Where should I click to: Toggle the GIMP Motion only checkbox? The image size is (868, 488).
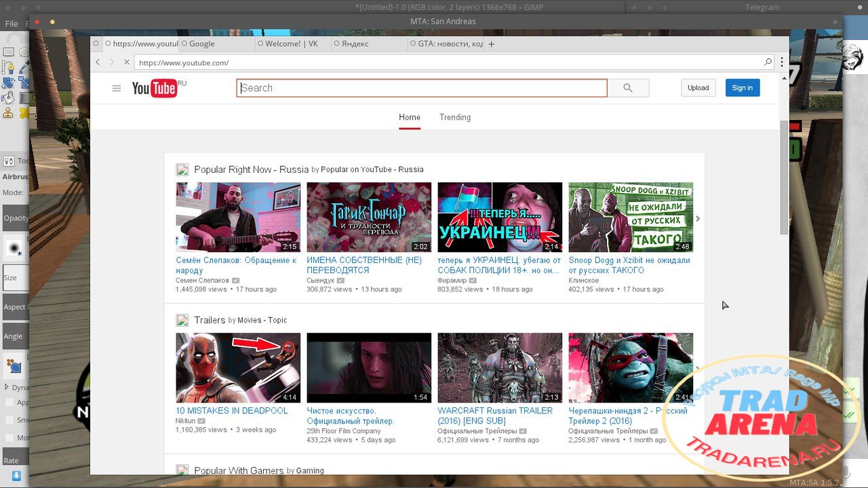coord(9,437)
